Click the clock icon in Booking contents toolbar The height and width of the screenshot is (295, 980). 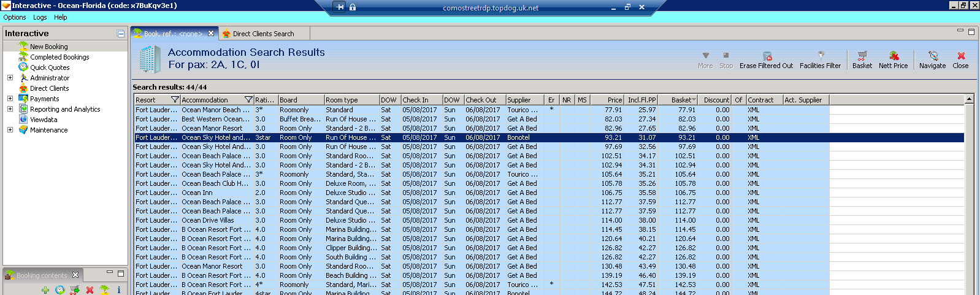coord(59,290)
